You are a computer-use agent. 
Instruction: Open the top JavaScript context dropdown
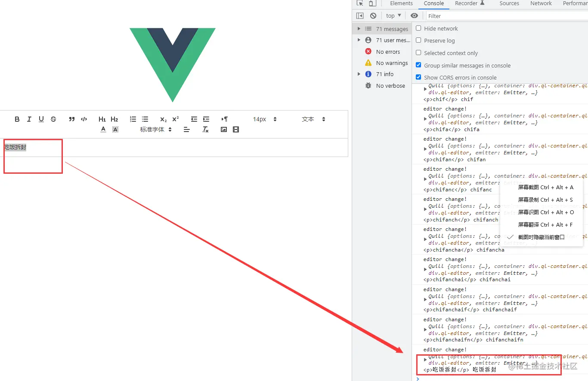[393, 15]
